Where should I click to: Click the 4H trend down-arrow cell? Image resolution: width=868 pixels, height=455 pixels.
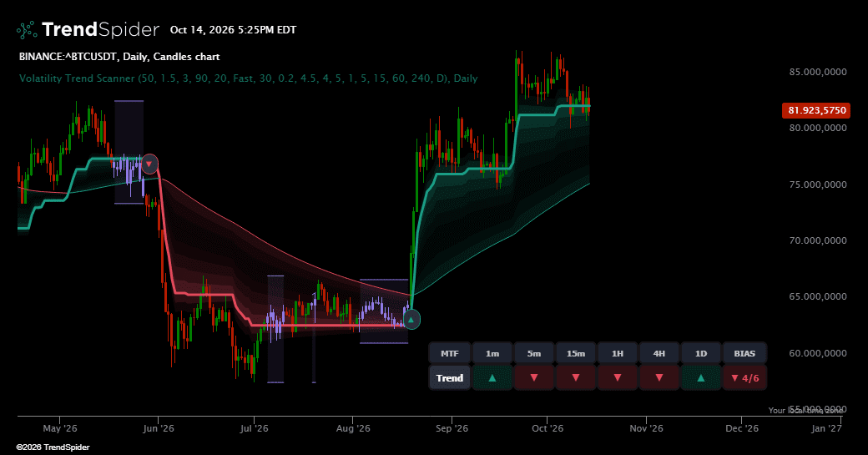(x=659, y=378)
